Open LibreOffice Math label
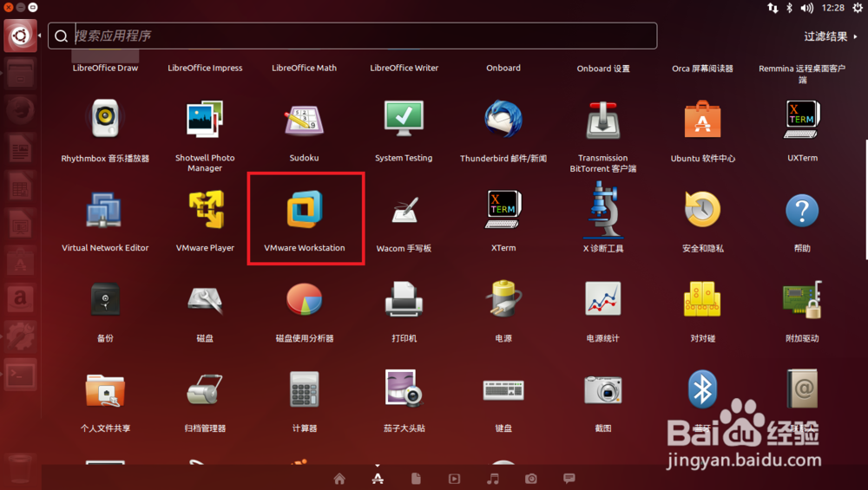868x490 pixels. (304, 68)
